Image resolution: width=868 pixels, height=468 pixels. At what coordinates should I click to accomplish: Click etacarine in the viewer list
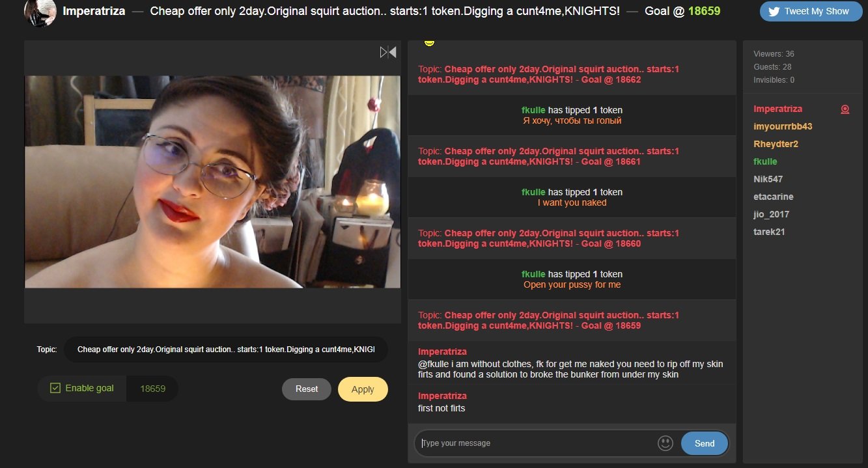click(x=773, y=197)
